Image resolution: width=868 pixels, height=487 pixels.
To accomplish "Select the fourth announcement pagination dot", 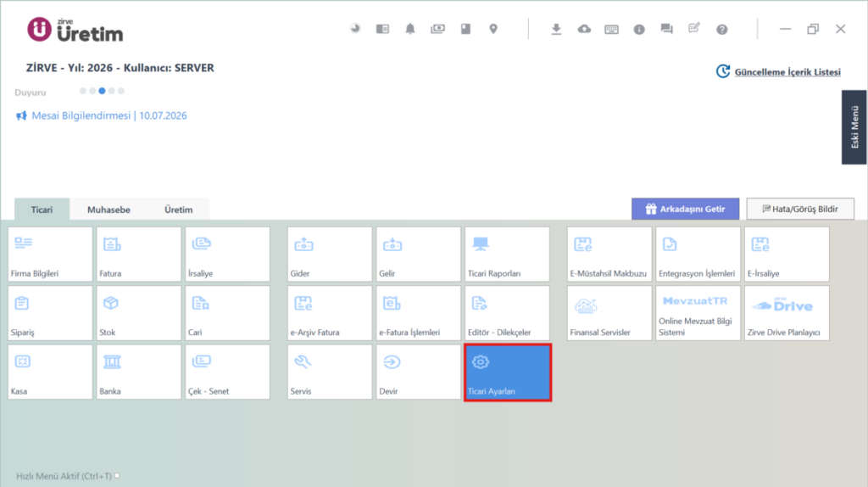I will (x=112, y=91).
